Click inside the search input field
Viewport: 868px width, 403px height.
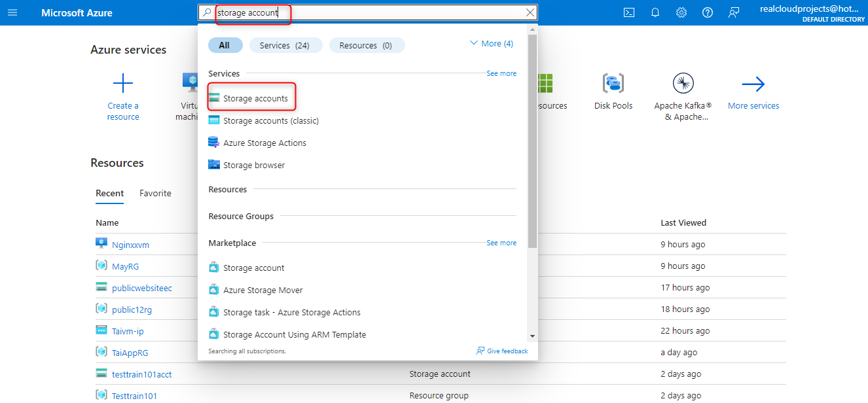pos(367,12)
